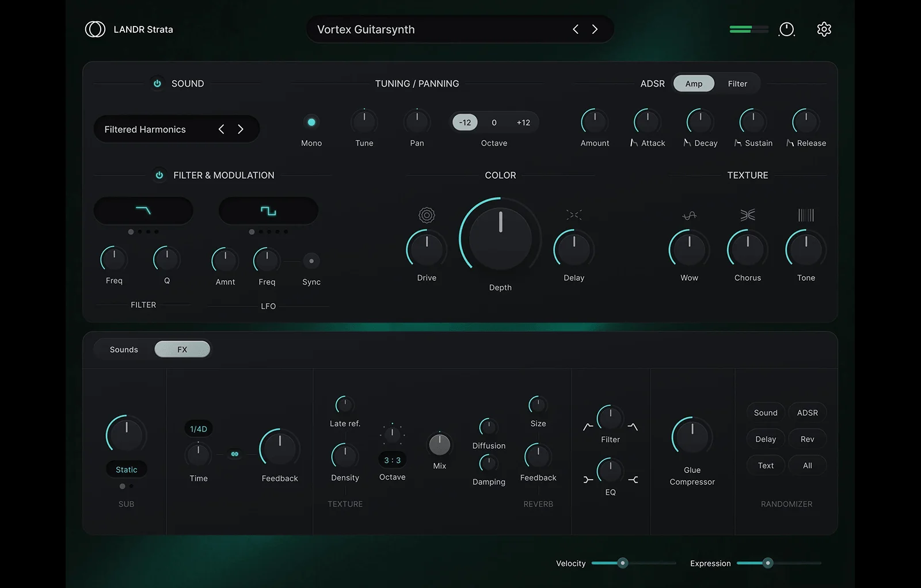Click the Static sub button
The height and width of the screenshot is (588, 921).
[127, 469]
